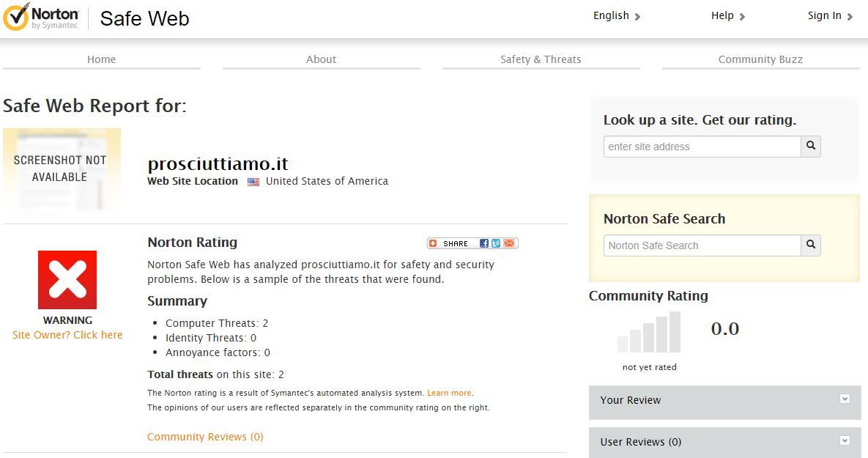The width and height of the screenshot is (868, 458).
Task: Click the Norton by Symantec logo
Action: click(42, 17)
